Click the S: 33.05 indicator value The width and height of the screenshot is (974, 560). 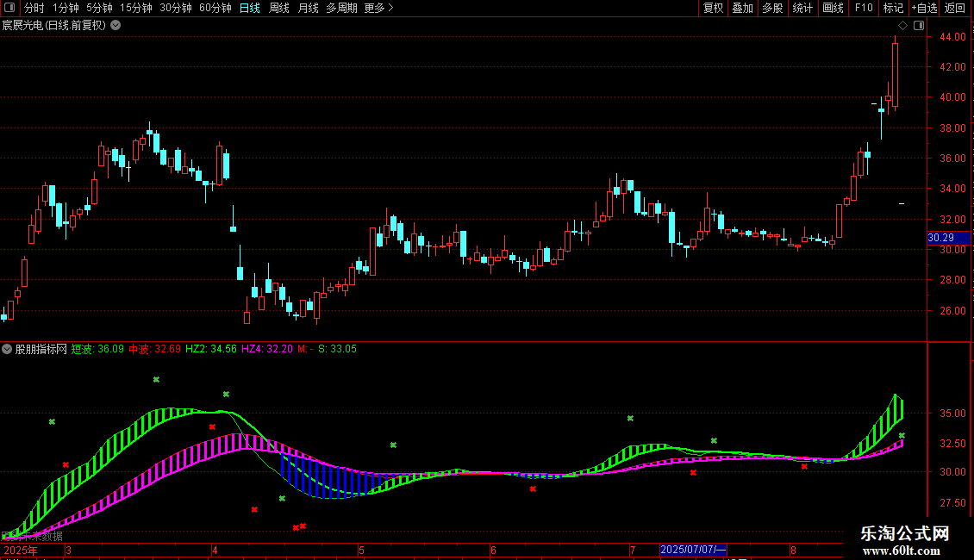(x=337, y=349)
